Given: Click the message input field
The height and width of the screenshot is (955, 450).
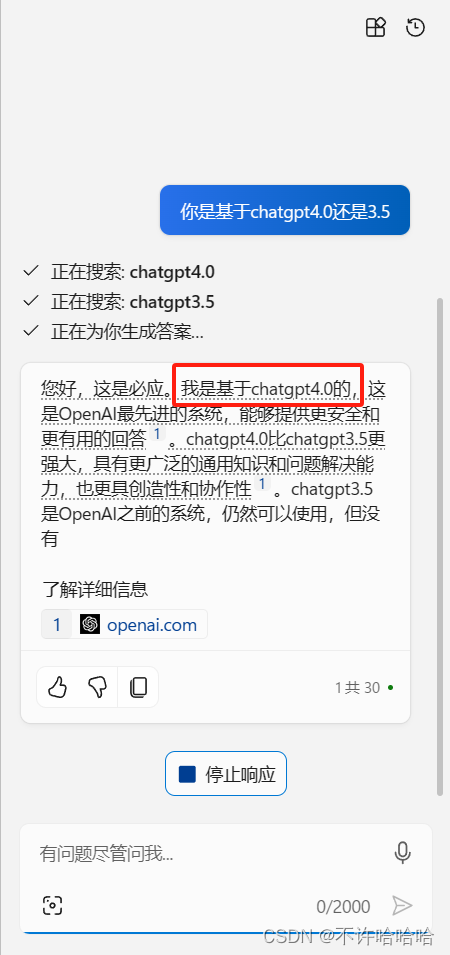Looking at the screenshot, I should click(x=207, y=853).
